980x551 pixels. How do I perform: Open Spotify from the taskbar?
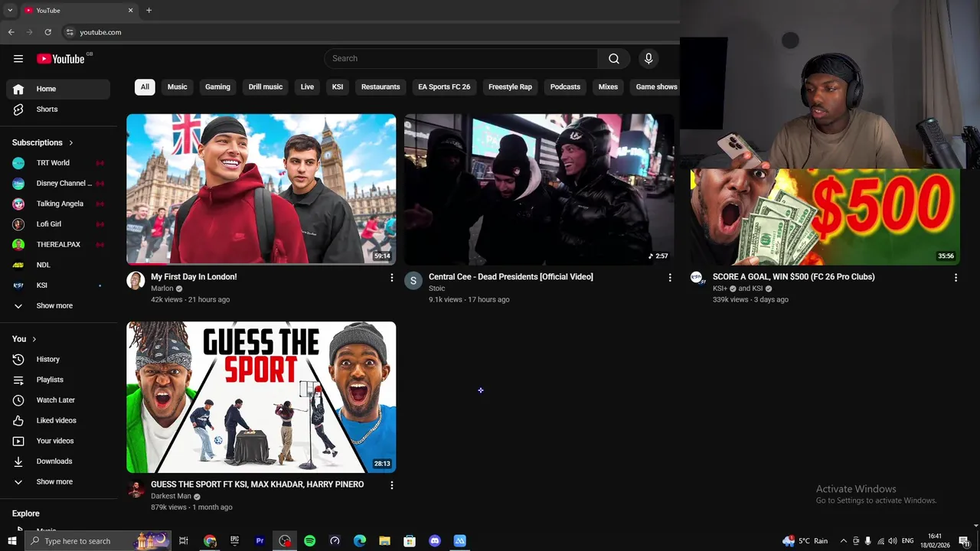pos(309,541)
